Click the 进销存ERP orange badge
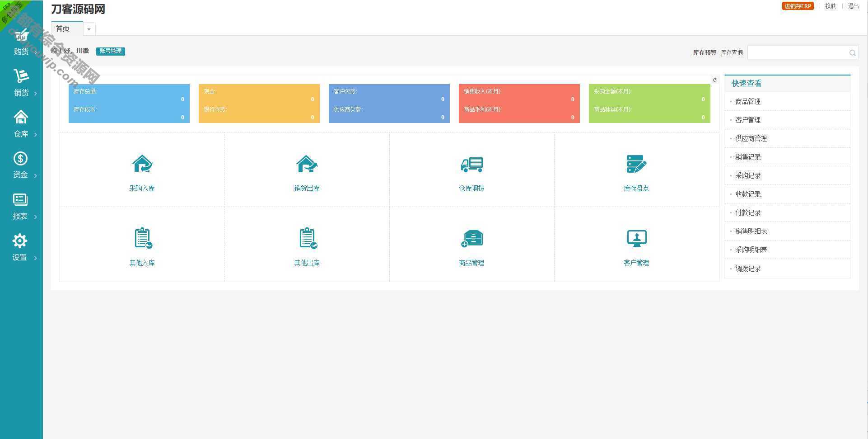 pos(798,6)
